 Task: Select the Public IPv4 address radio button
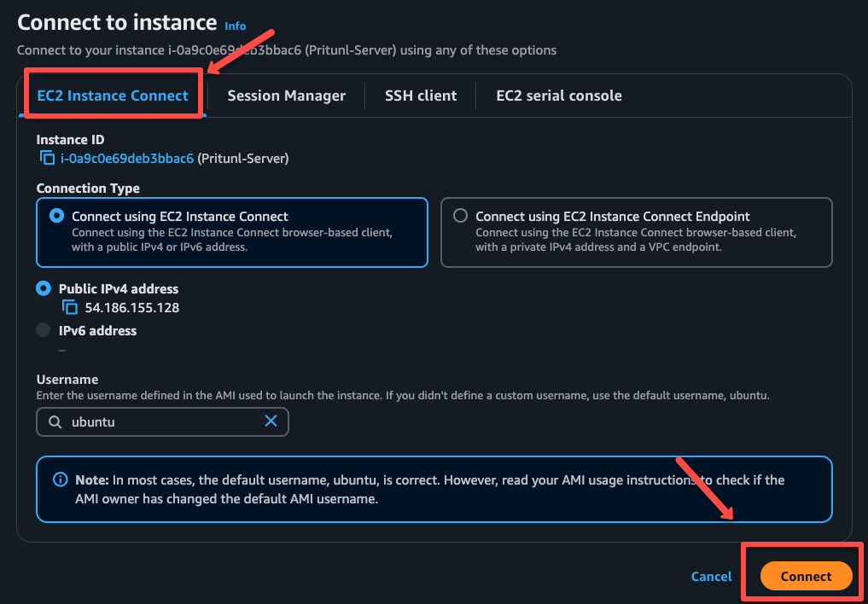click(43, 288)
